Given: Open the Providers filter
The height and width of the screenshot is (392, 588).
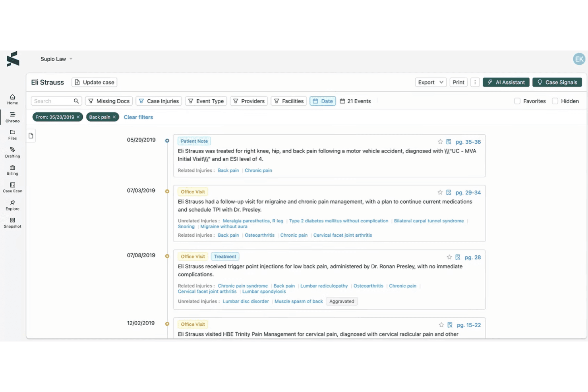Looking at the screenshot, I should 249,101.
